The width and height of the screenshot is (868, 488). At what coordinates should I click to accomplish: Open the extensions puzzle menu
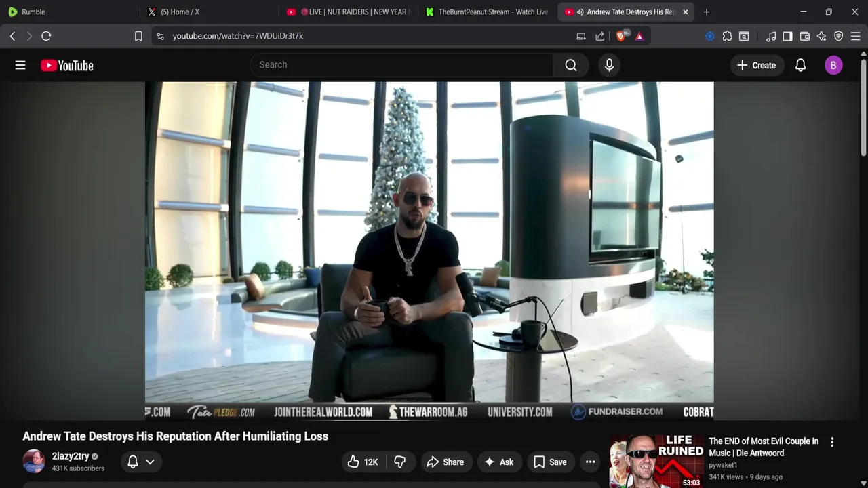727,36
